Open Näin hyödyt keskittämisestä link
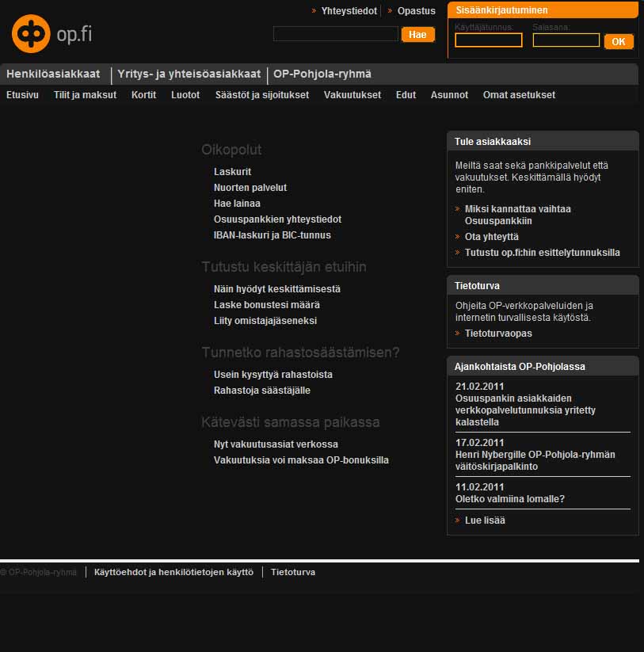Screen dimensions: 644x652 (277, 289)
